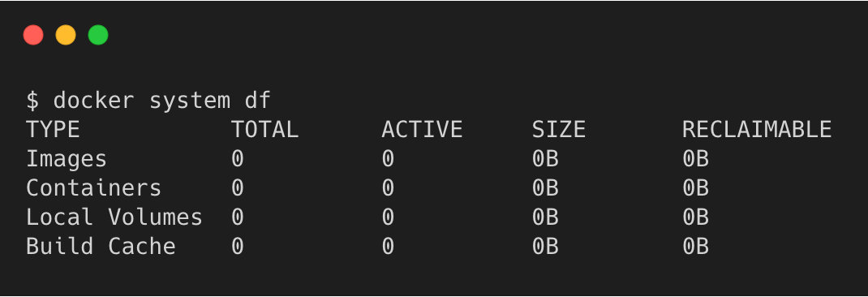Click the Containers ACTIVE value

[388, 188]
